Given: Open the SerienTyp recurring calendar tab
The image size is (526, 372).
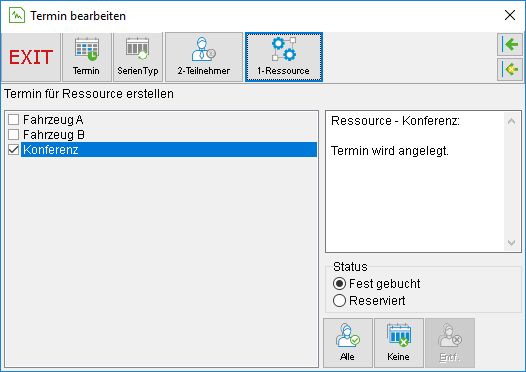Looking at the screenshot, I should [138, 57].
